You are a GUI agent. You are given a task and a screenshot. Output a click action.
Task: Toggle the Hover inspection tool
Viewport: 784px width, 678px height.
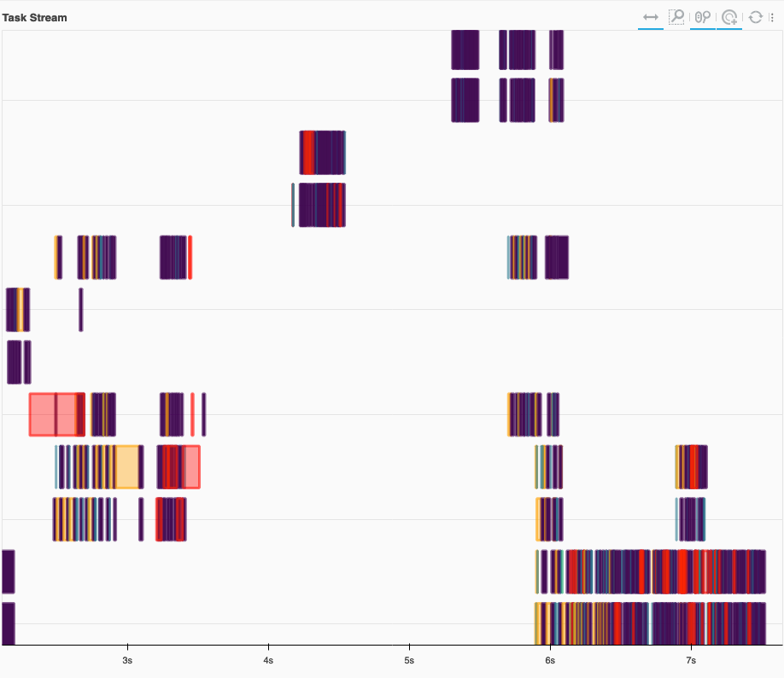coord(729,17)
